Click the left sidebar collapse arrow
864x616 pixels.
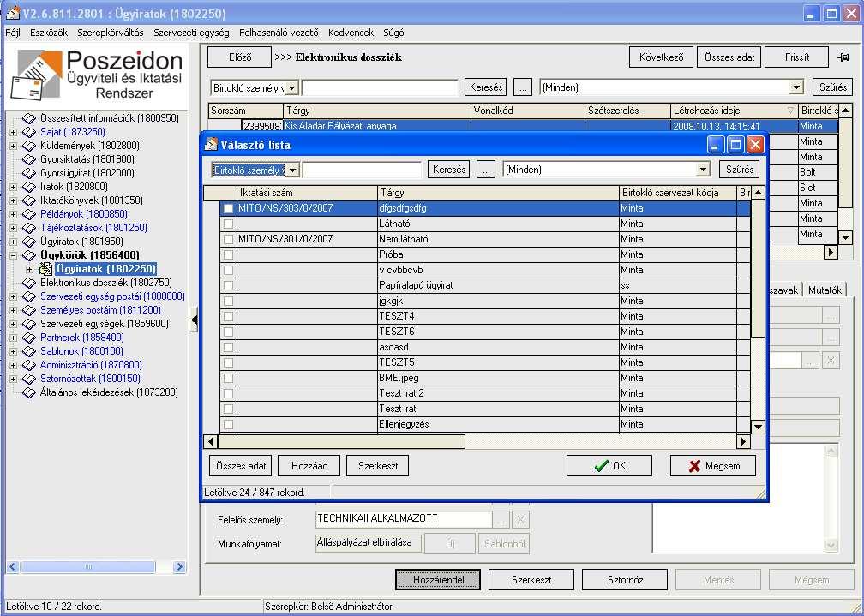pyautogui.click(x=194, y=320)
